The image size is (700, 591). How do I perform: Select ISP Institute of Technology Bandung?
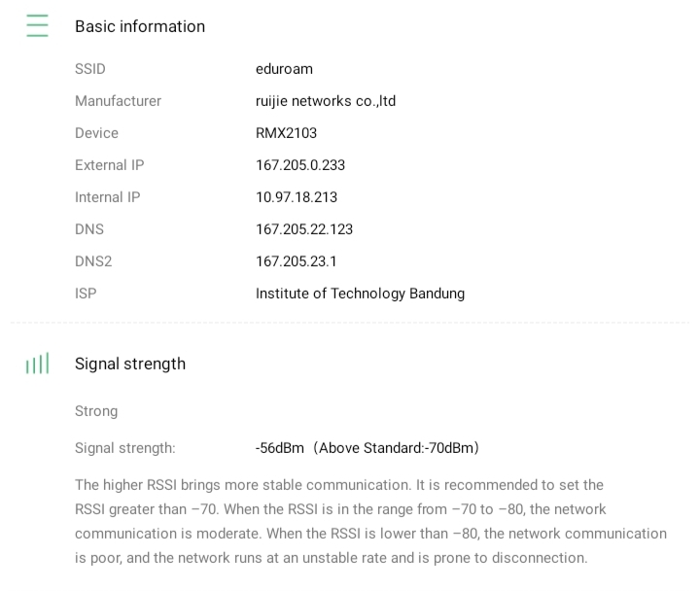point(360,294)
